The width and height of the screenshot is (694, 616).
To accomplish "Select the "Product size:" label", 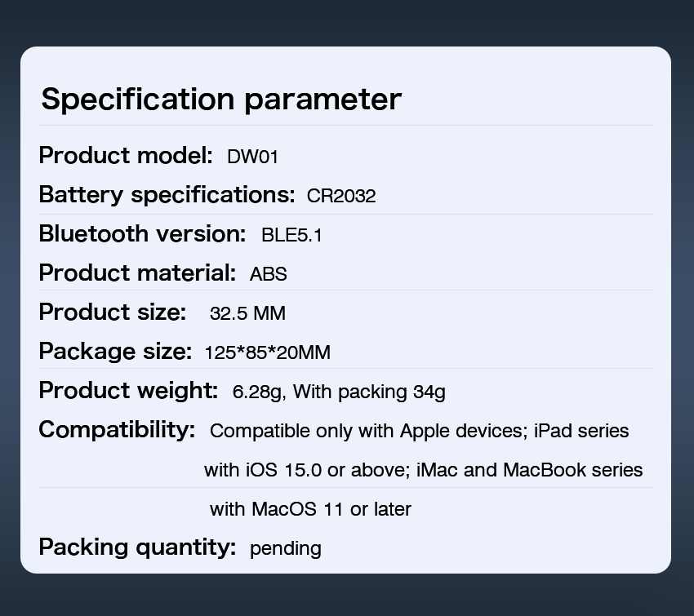I will point(113,312).
